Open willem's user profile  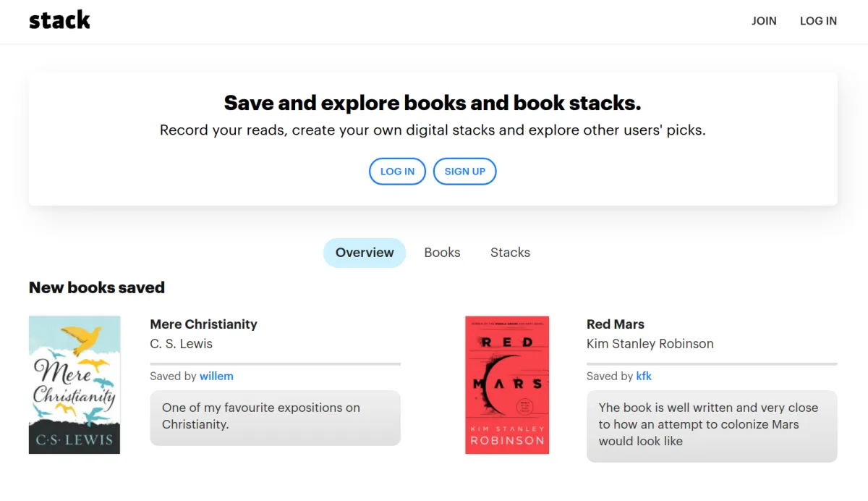[216, 376]
